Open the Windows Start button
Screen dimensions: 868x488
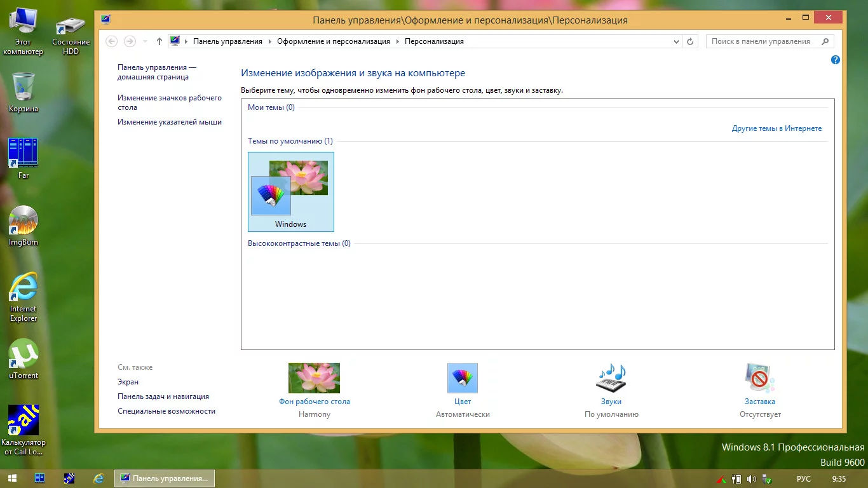(x=13, y=478)
